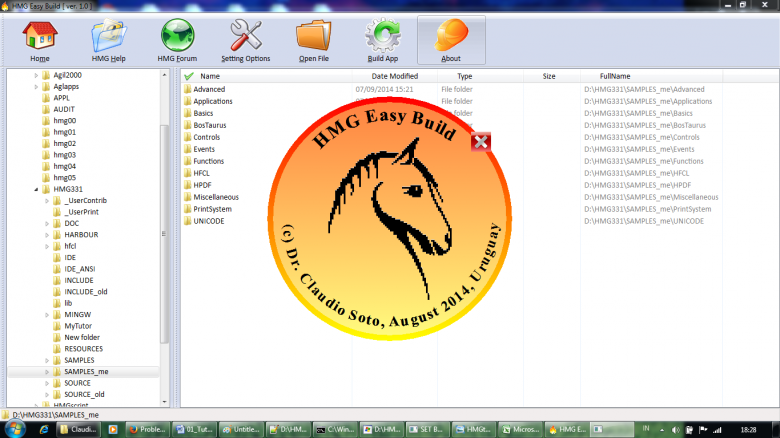Select the New folder tree item

(x=82, y=337)
